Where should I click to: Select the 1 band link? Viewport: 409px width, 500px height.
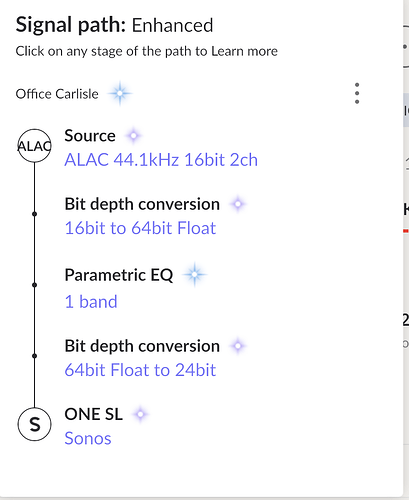coord(91,302)
